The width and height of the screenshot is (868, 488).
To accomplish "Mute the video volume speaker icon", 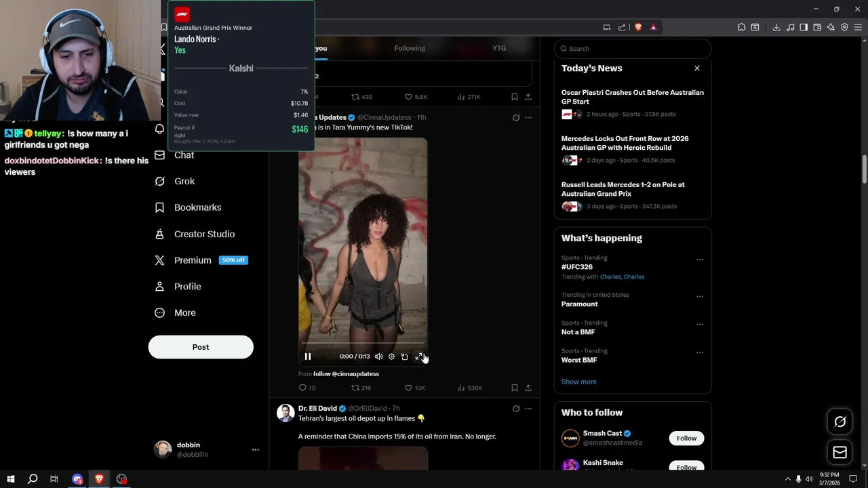I will [378, 357].
